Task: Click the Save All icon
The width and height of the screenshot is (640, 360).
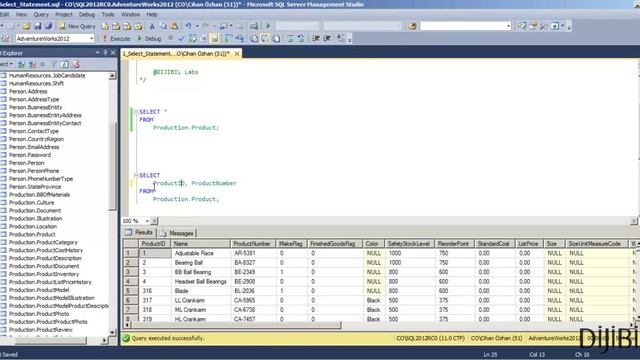Action: (49, 26)
